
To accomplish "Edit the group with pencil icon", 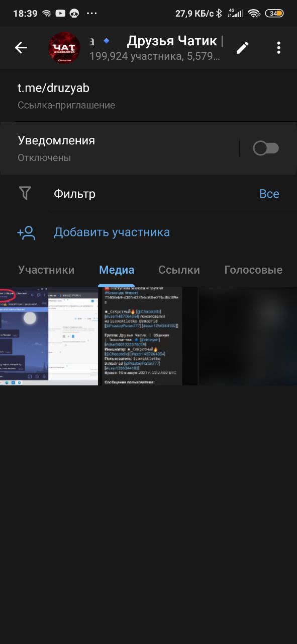I will tap(243, 48).
